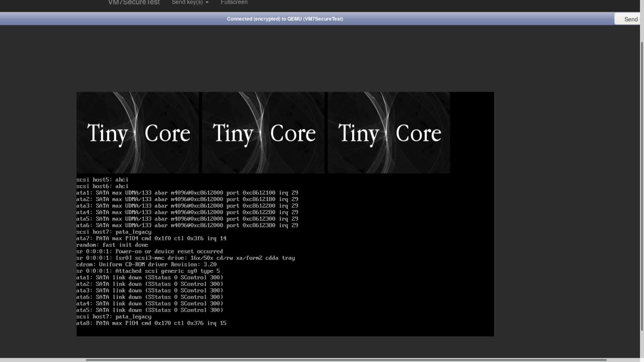Click the third Tiny Core logo image
This screenshot has width=644, height=362.
[x=389, y=133]
